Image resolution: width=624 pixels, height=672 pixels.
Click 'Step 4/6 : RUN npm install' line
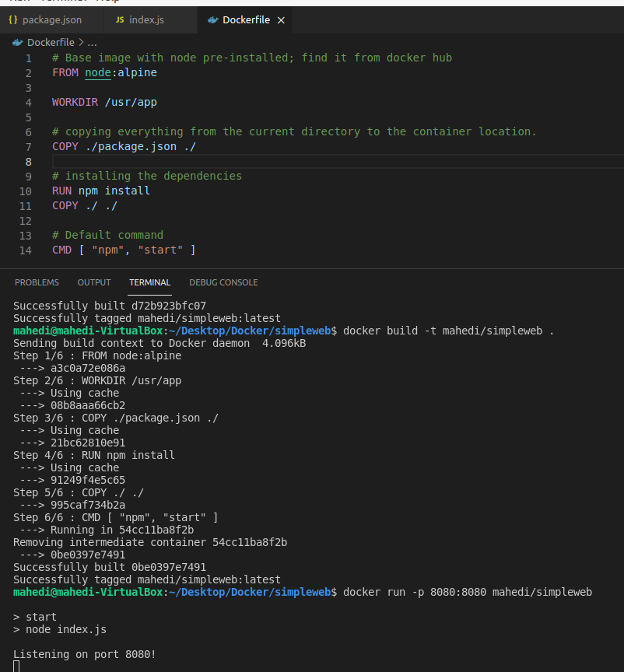94,455
